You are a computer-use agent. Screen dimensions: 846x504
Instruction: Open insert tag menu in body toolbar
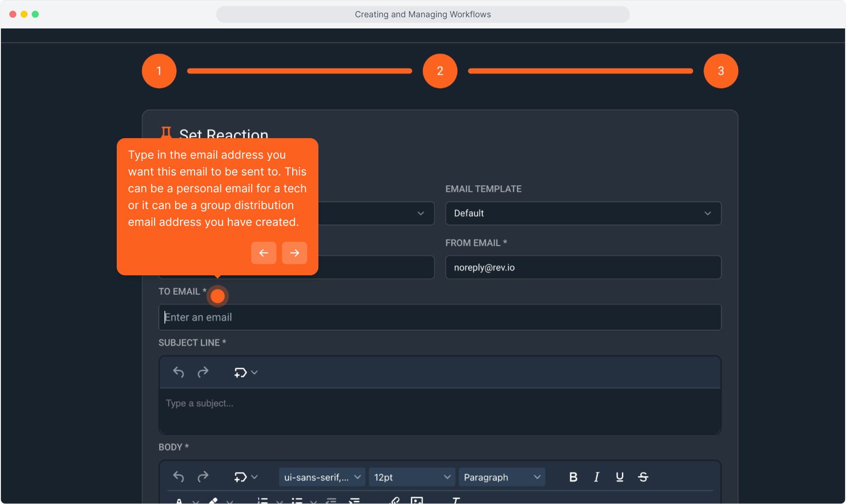pyautogui.click(x=246, y=477)
